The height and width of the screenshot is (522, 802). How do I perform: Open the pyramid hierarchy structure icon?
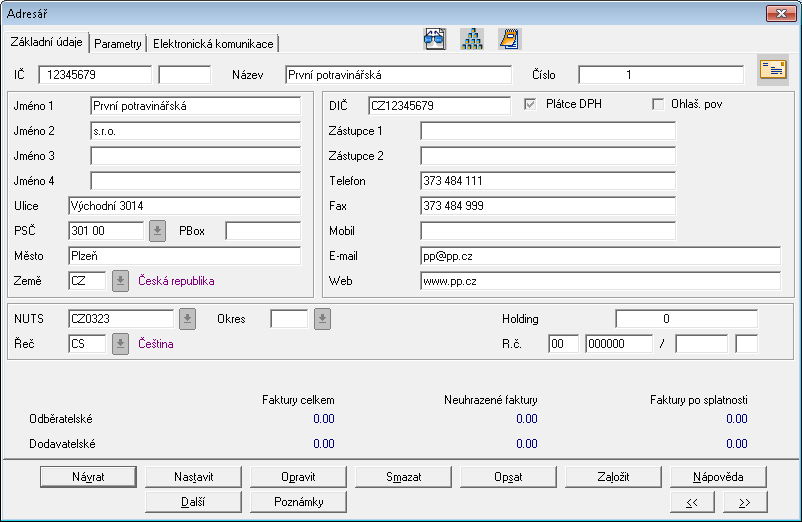pos(472,40)
